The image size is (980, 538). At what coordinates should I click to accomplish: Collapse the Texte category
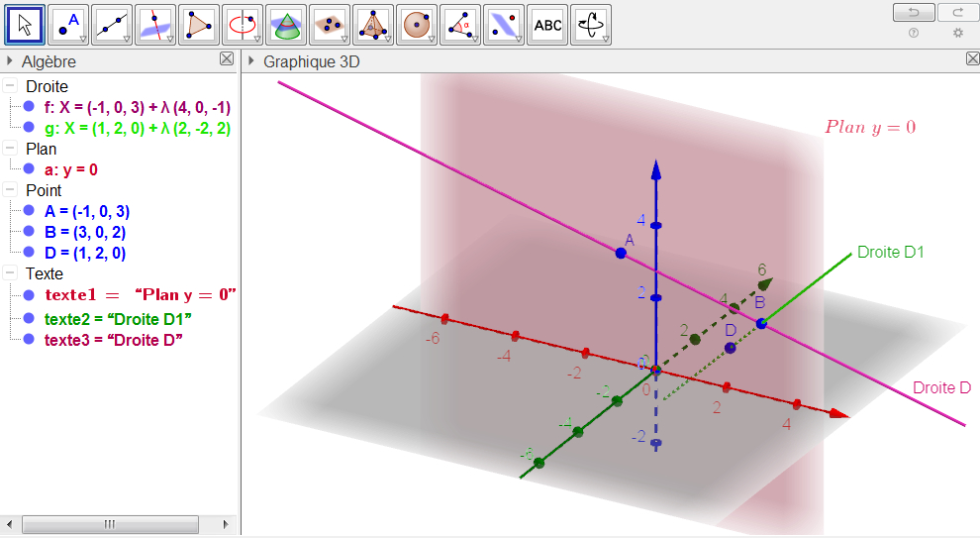pyautogui.click(x=10, y=273)
